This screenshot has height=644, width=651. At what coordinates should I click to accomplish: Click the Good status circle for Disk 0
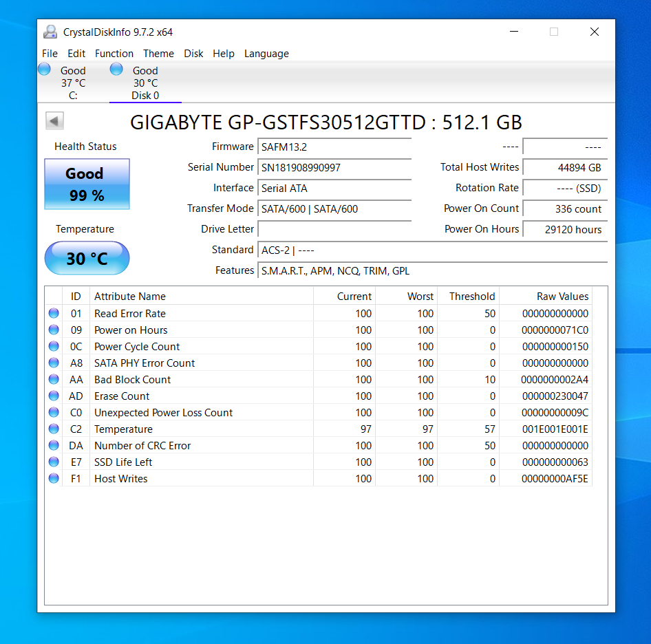[115, 69]
